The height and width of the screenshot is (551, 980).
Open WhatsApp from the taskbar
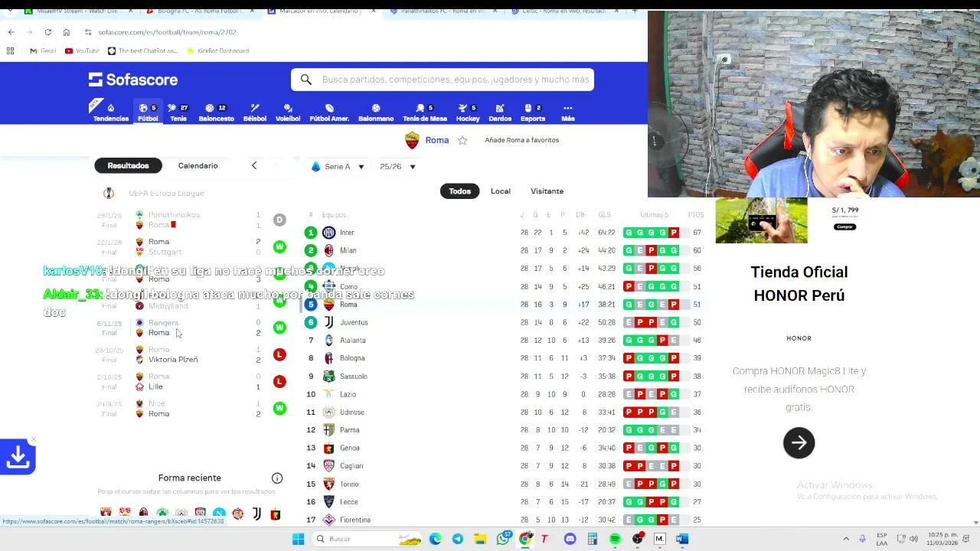point(503,539)
